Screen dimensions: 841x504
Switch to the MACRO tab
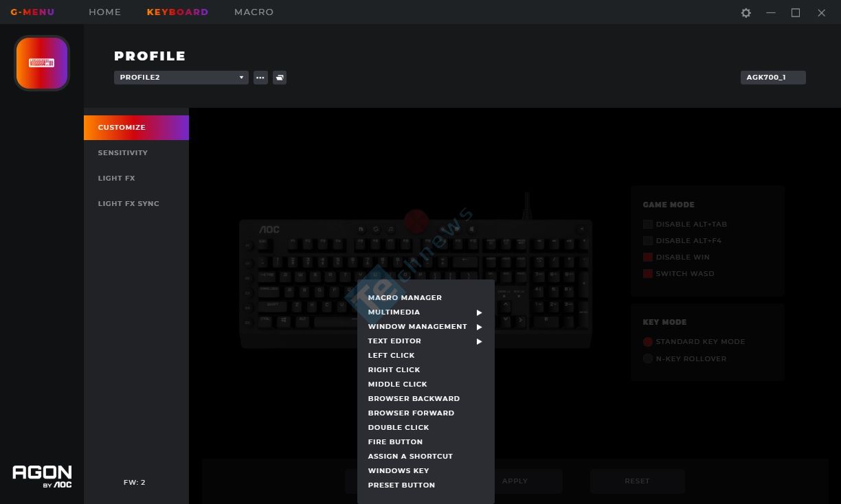pos(254,12)
